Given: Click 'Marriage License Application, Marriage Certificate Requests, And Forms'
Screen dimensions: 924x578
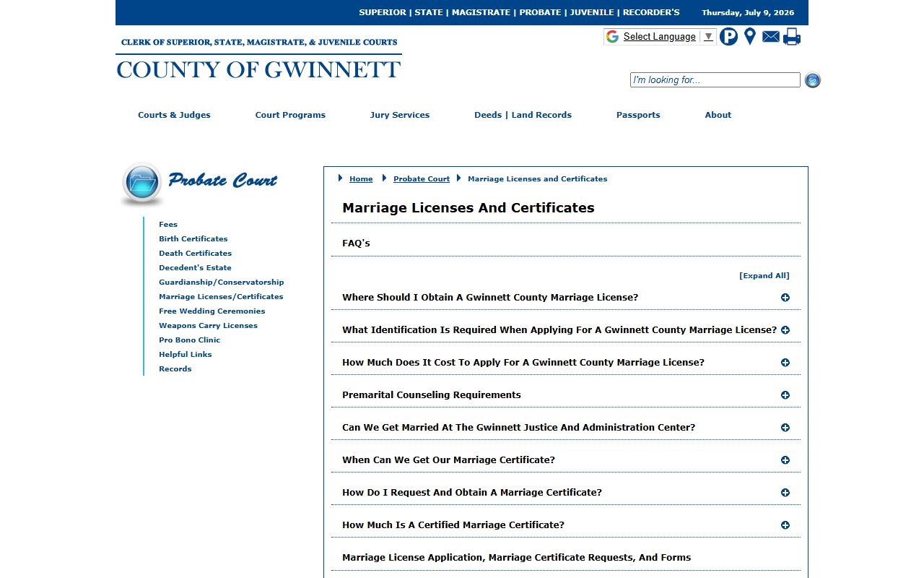Looking at the screenshot, I should [x=517, y=558].
